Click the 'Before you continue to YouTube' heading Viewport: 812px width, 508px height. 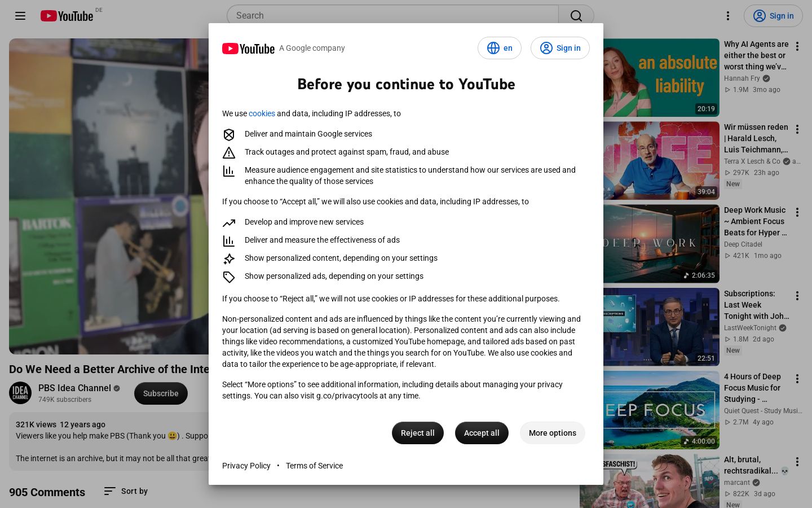[x=406, y=84]
